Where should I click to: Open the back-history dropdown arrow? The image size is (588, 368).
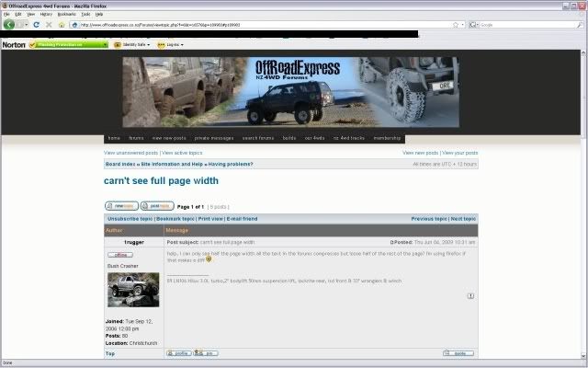point(27,25)
